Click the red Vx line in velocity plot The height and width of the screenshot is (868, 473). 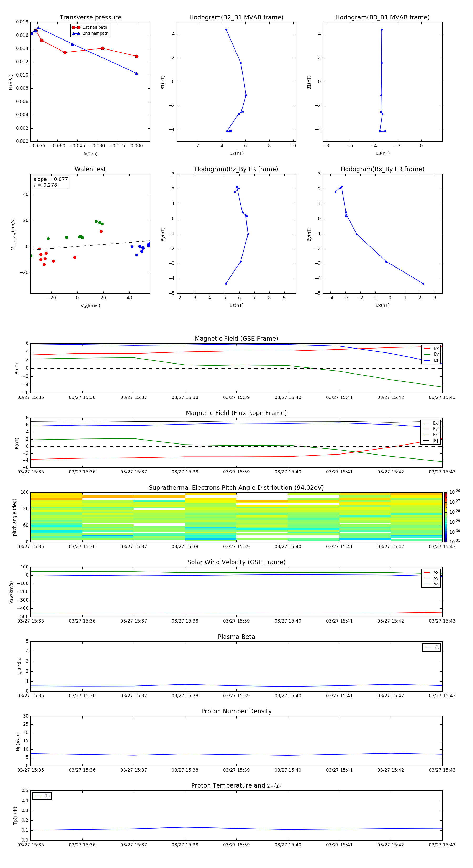click(236, 613)
